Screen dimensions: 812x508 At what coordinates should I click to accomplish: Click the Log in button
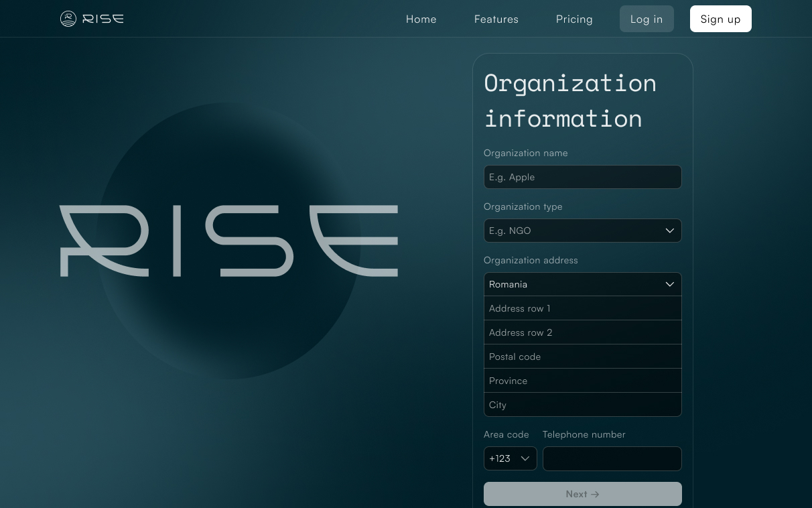[646, 19]
